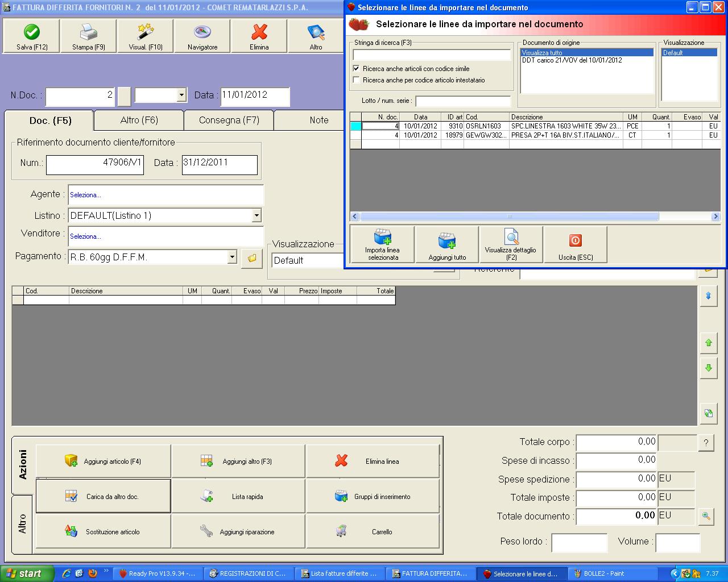The height and width of the screenshot is (582, 728).
Task: Open the Listino dropdown
Action: tap(257, 215)
